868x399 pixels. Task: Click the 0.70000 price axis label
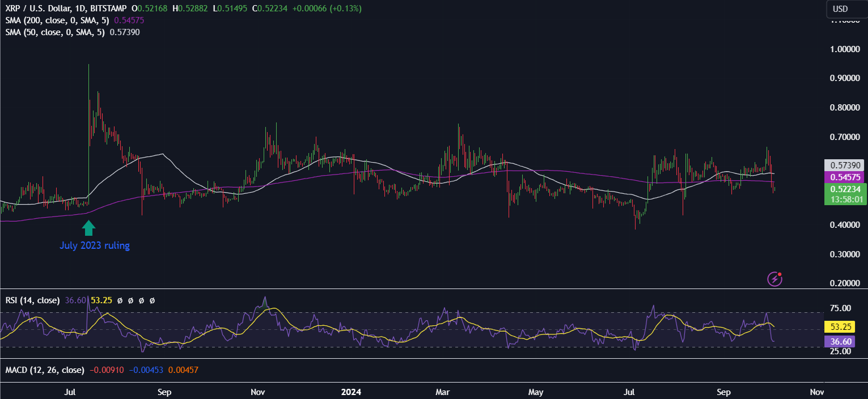click(x=845, y=137)
